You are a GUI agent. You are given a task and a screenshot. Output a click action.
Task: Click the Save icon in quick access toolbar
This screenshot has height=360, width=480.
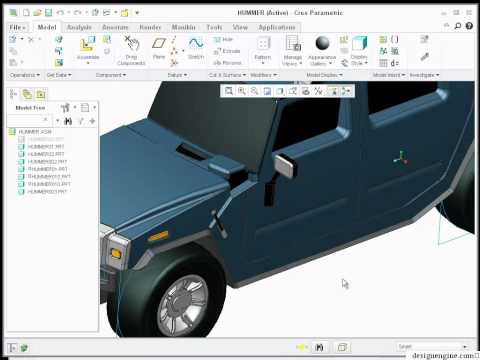click(49, 13)
